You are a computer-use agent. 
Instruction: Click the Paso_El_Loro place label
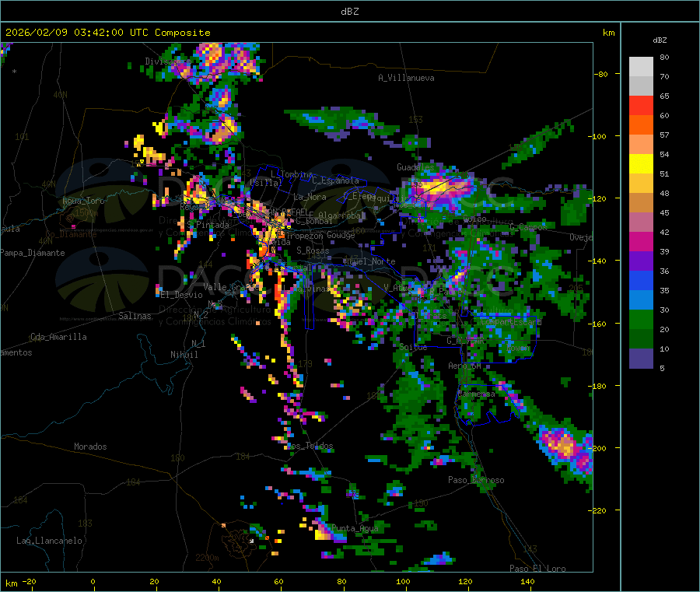point(537,569)
